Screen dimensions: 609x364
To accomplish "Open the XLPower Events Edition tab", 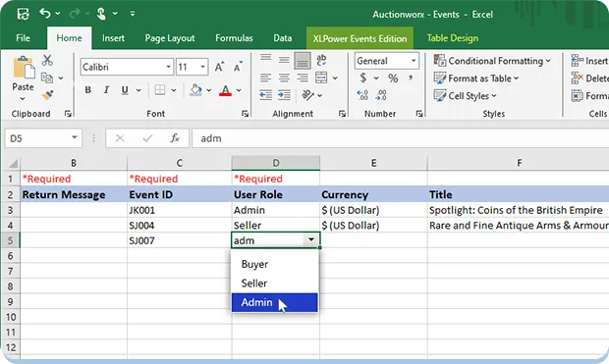I will click(360, 38).
